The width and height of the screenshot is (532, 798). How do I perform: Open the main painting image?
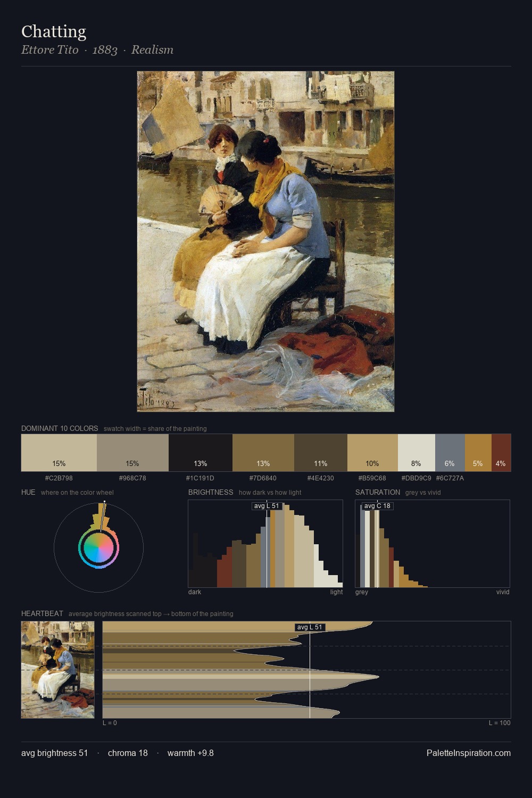click(265, 242)
